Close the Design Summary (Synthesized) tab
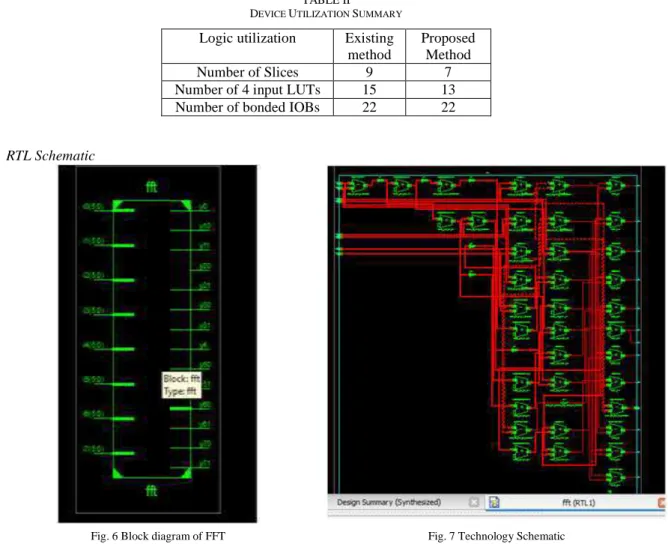 473,502
